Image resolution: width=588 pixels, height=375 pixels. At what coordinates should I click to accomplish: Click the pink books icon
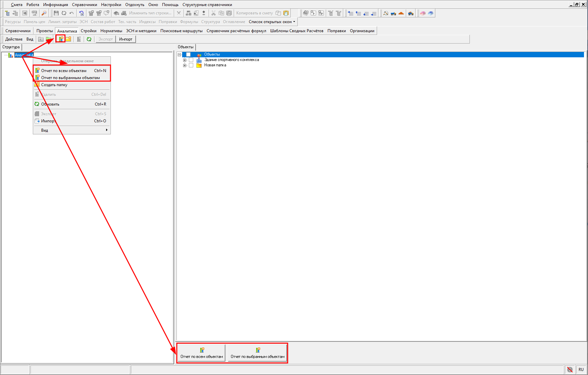point(423,13)
